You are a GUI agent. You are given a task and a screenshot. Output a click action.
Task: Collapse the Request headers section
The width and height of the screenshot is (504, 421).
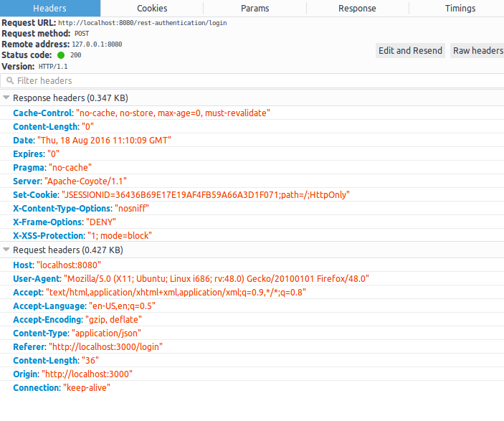[x=6, y=250]
